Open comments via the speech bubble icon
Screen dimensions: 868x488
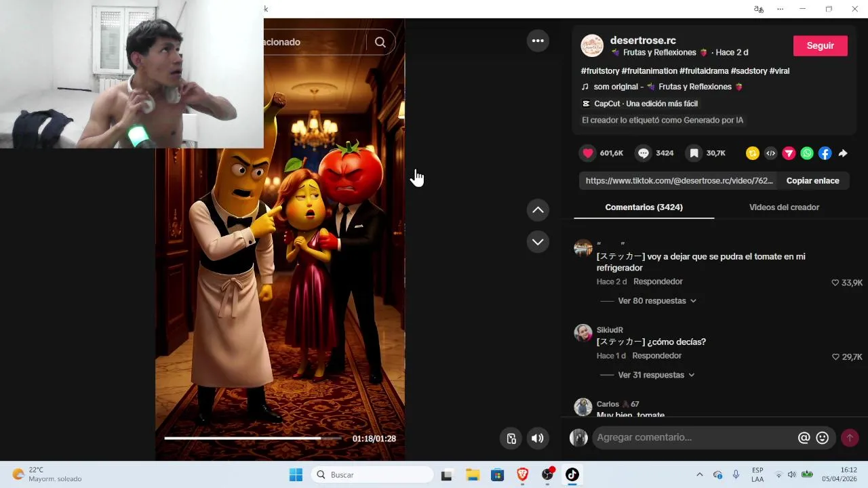644,153
